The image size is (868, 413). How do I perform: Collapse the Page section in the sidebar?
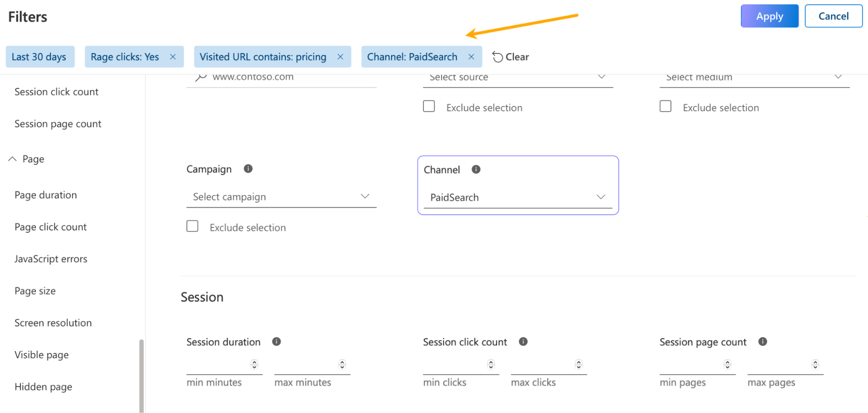pyautogui.click(x=12, y=159)
